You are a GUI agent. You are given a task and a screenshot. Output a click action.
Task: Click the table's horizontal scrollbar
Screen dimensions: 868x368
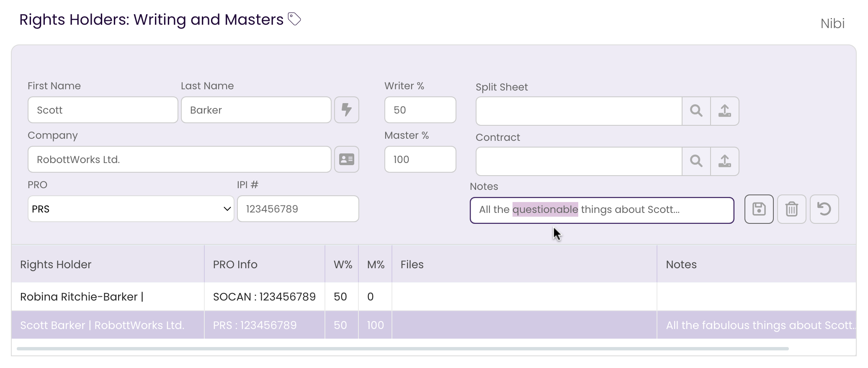403,348
